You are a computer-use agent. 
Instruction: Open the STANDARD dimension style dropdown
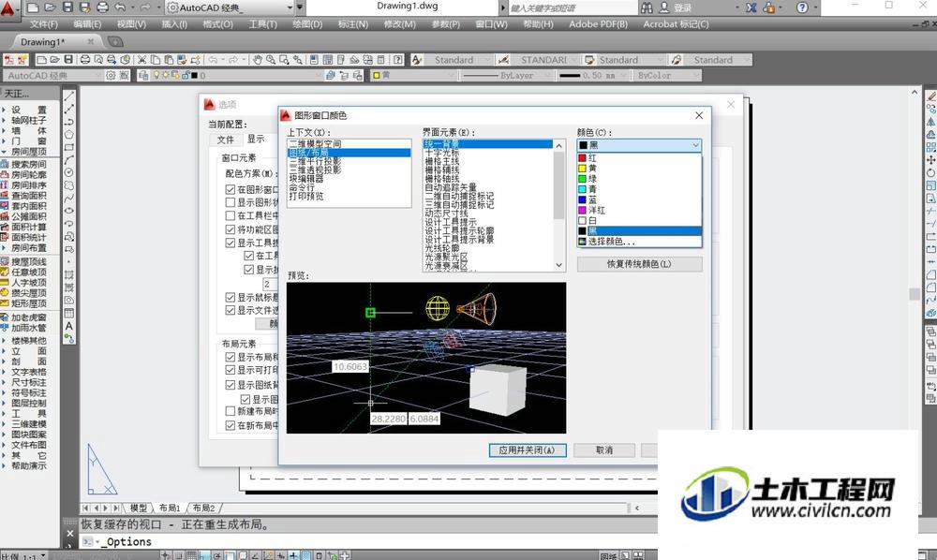tap(574, 60)
